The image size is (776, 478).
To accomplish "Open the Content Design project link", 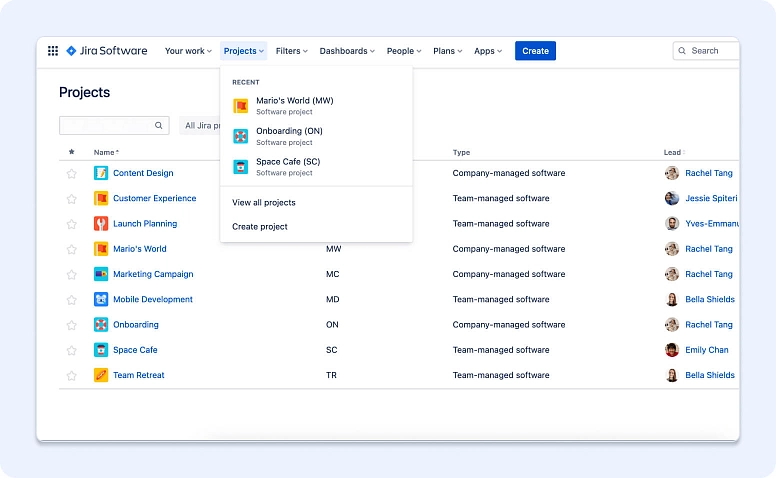I will [x=143, y=173].
